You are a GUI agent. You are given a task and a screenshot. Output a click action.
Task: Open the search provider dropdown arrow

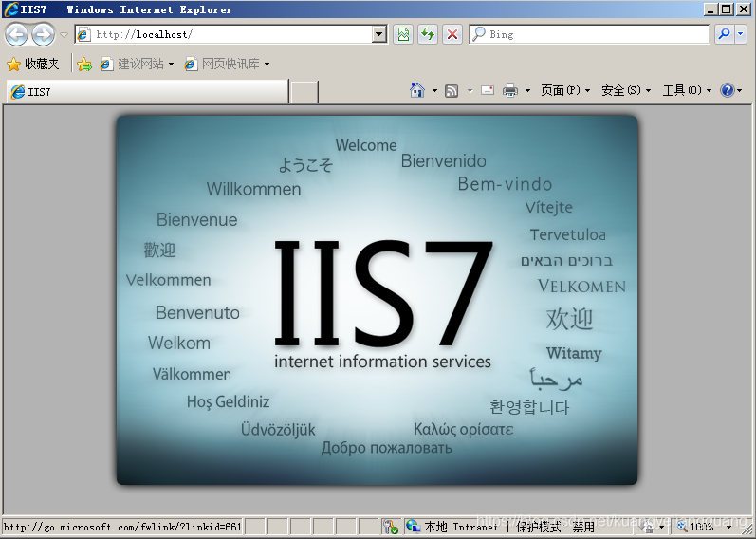(x=741, y=34)
